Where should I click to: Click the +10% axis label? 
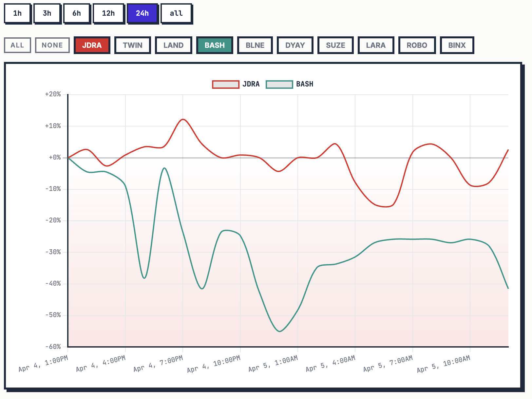[53, 126]
